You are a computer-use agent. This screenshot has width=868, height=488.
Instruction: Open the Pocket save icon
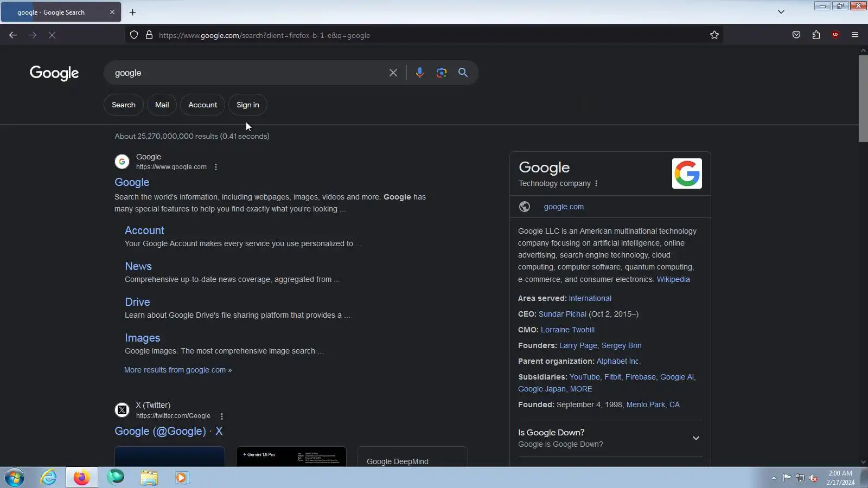coord(796,35)
